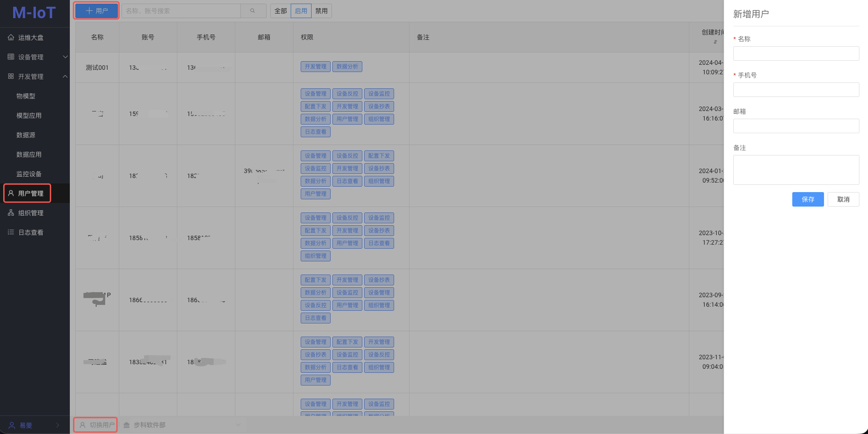Click into the 备注 text area

pyautogui.click(x=796, y=170)
